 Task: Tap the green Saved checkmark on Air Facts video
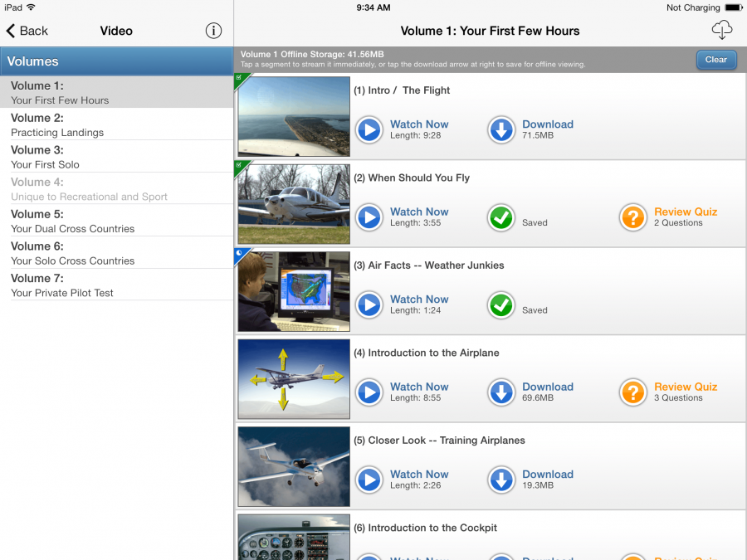point(501,305)
